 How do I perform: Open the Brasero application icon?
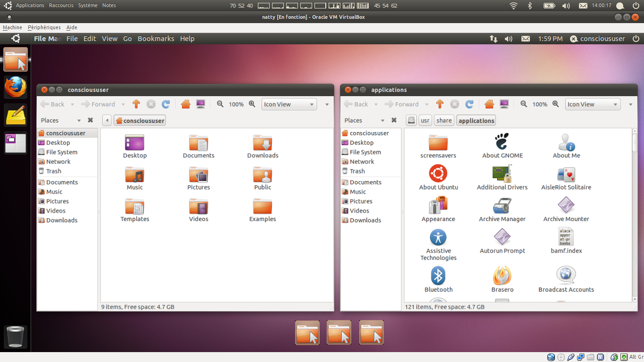(502, 276)
